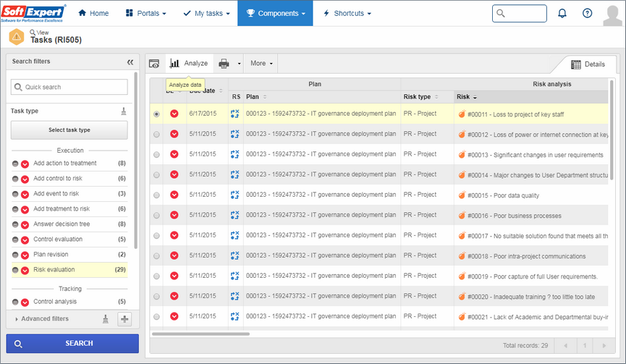Open the print options dropdown arrow
The width and height of the screenshot is (626, 364).
(239, 64)
